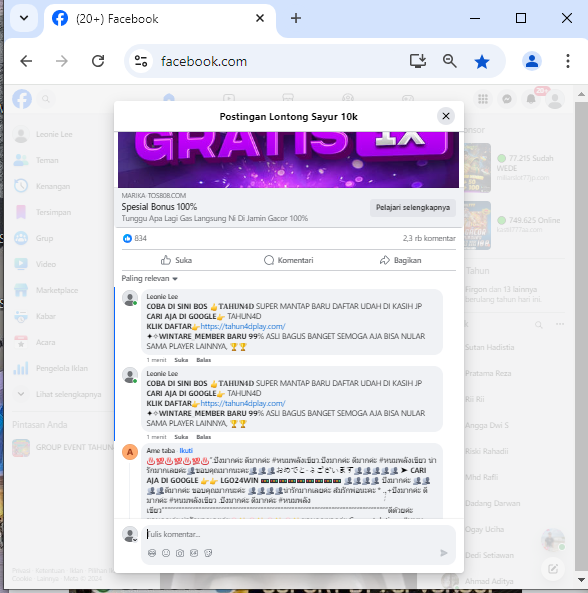Close the Postingan Lontong Sayur 10k dialog
The height and width of the screenshot is (593, 588).
click(446, 116)
